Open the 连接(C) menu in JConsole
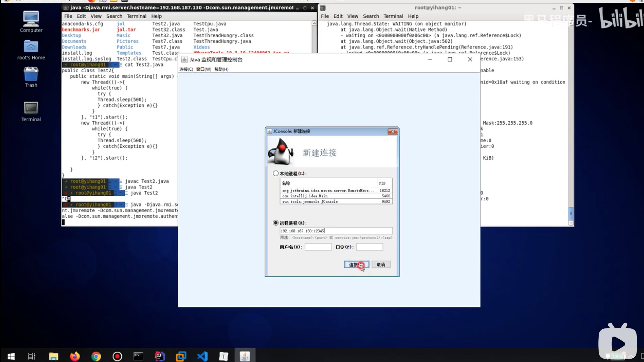The width and height of the screenshot is (644, 362). (x=186, y=69)
